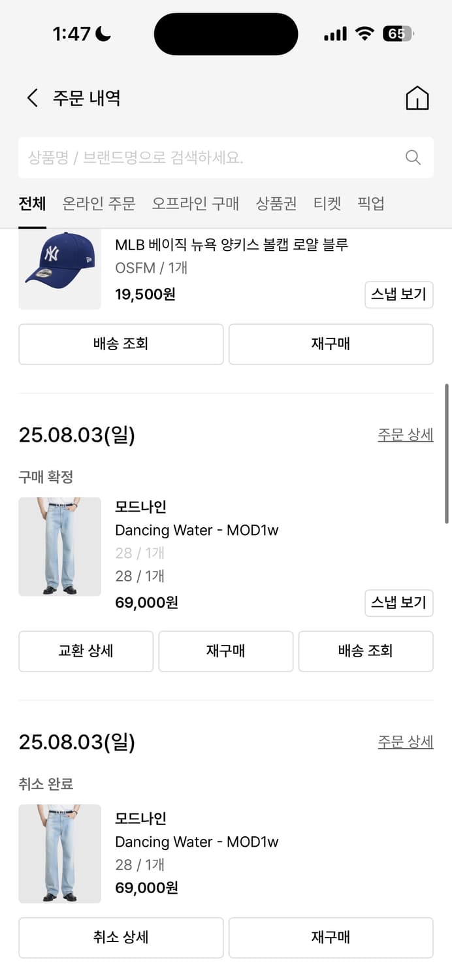Open the 픽업 tab
The height and width of the screenshot is (980, 452).
point(371,203)
